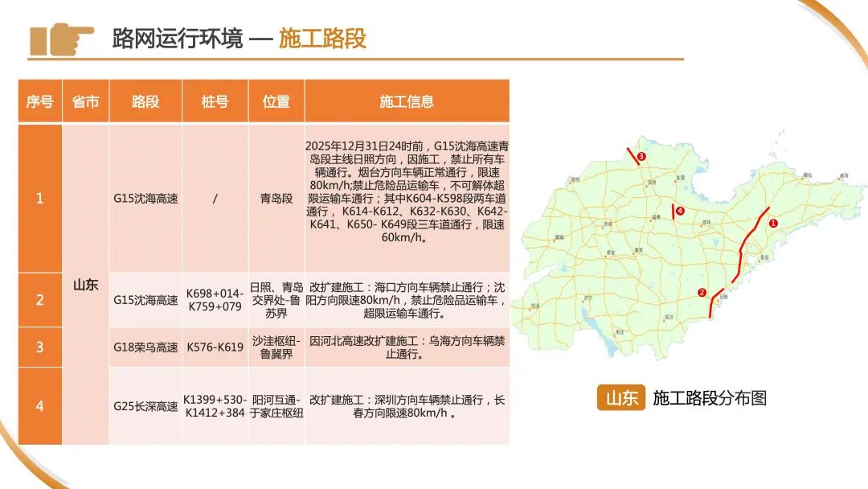Click G15沈海高速 cell in row 2
The image size is (868, 489).
click(x=145, y=300)
